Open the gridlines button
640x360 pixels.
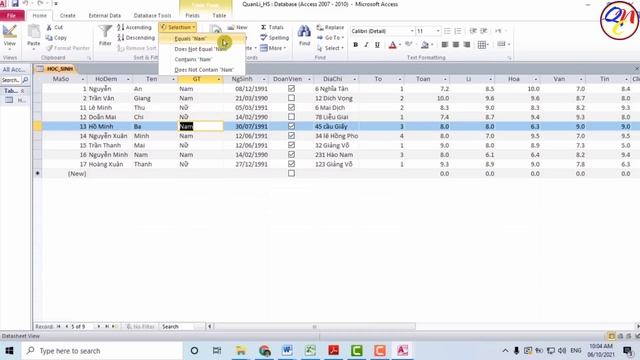click(x=482, y=44)
